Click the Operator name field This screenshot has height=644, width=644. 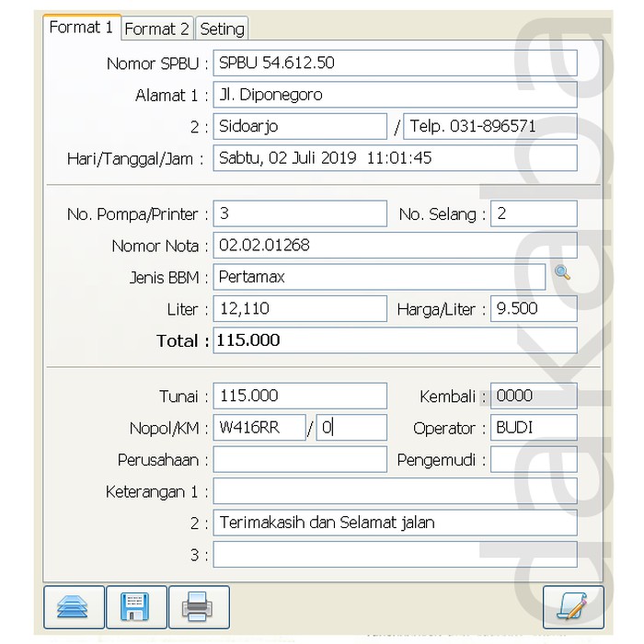tap(534, 428)
